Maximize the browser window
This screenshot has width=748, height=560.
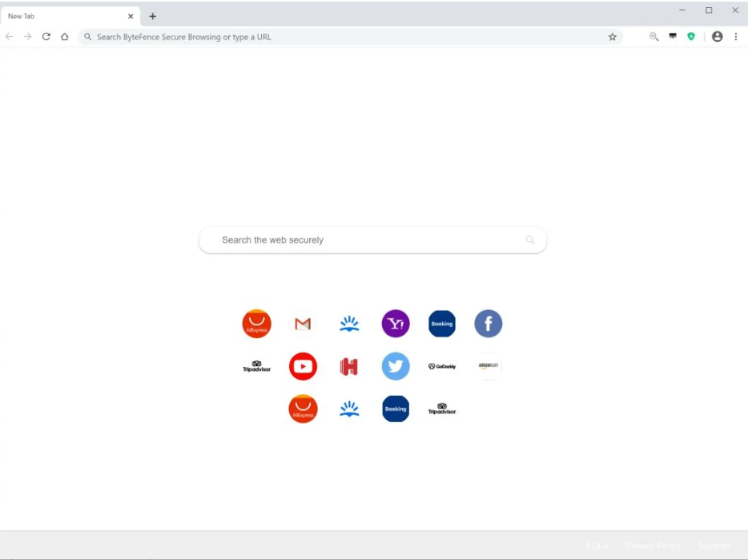(x=709, y=10)
